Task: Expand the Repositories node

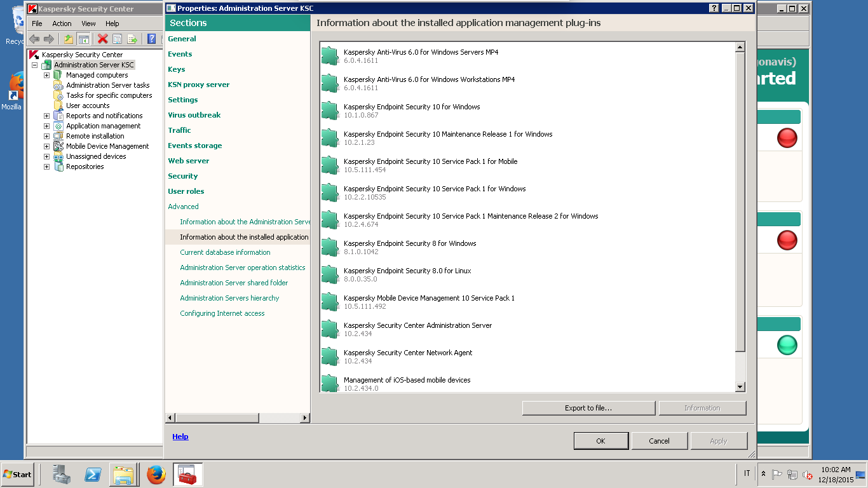Action: tap(46, 166)
